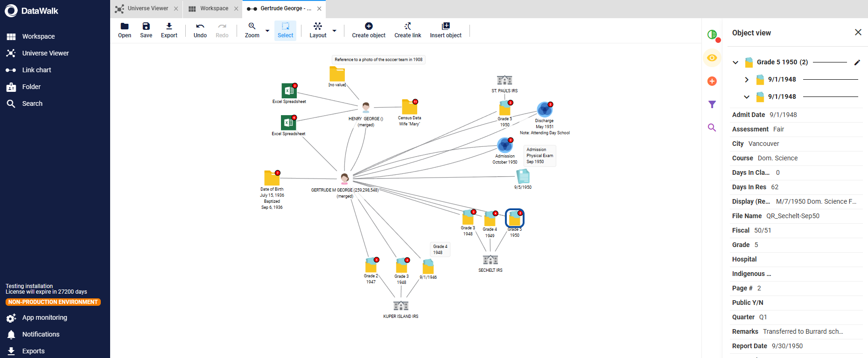Viewport: 868px width, 358px height.
Task: Select the highlighted Grade 5 1950 node
Action: point(515,218)
